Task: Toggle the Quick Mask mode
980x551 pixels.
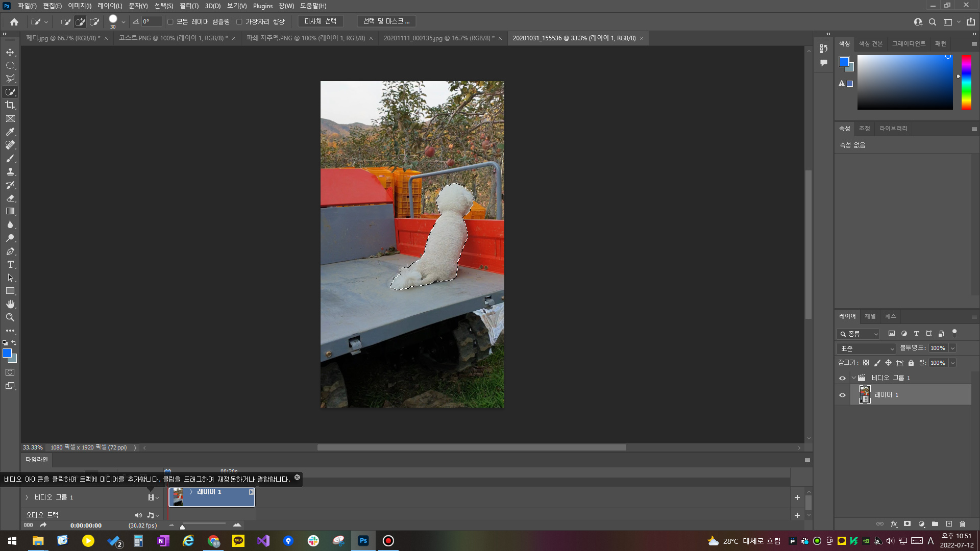Action: [10, 372]
